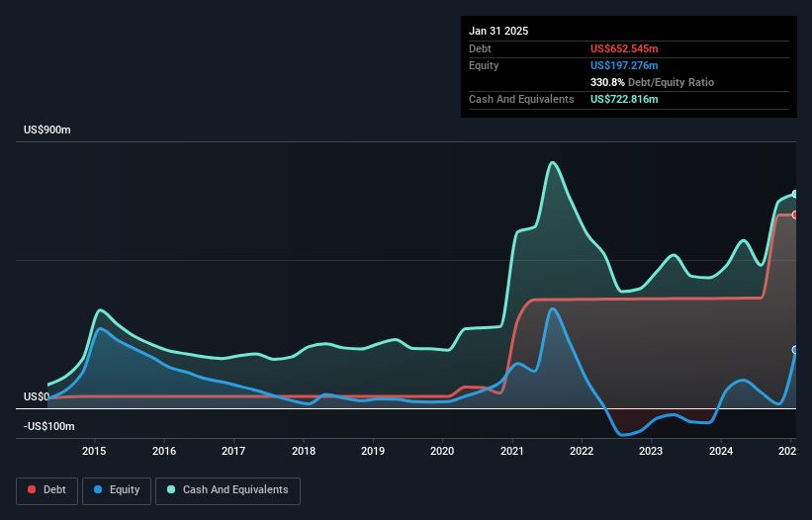Screen dimensions: 812x520
Task: Click the 2024 x-axis label
Action: tap(721, 451)
